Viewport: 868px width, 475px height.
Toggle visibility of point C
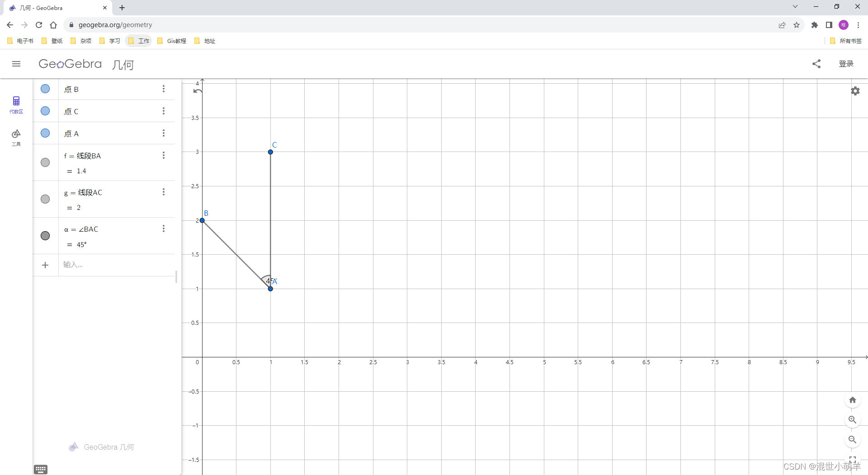click(45, 111)
